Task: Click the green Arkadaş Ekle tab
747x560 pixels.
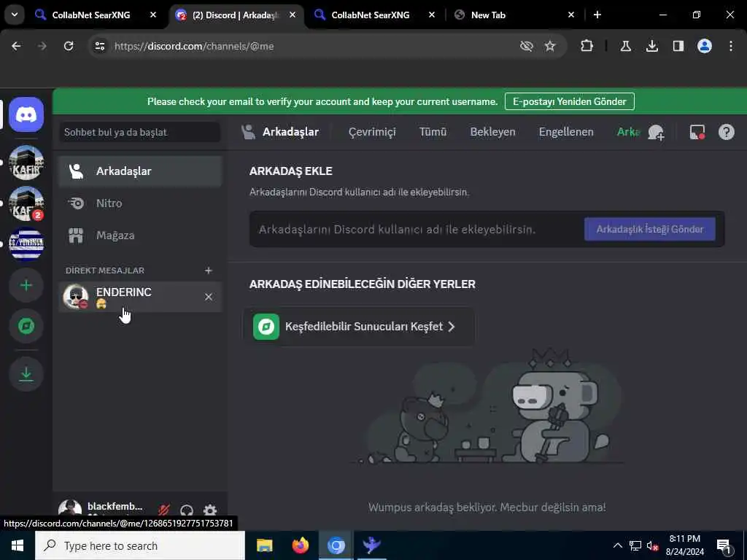Action: 628,132
